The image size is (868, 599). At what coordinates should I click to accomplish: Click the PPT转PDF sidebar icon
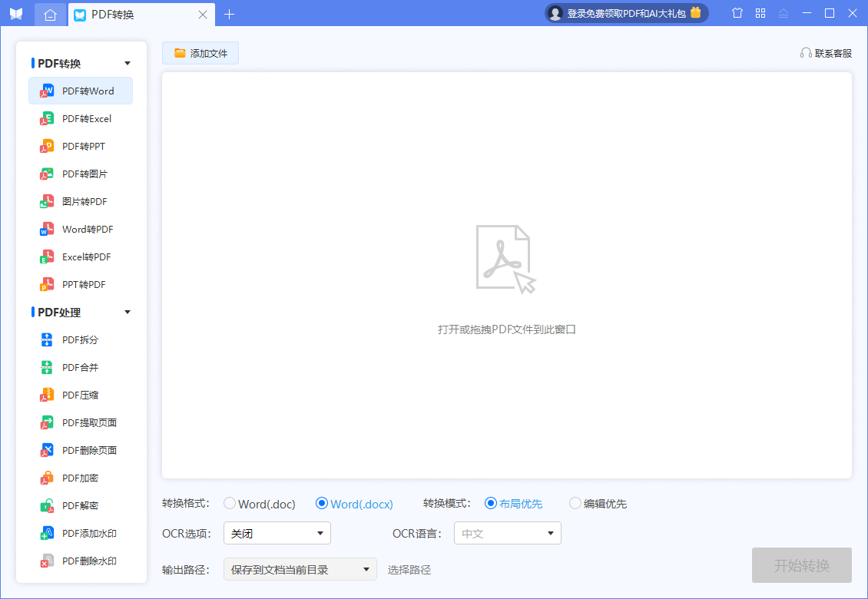[x=47, y=285]
